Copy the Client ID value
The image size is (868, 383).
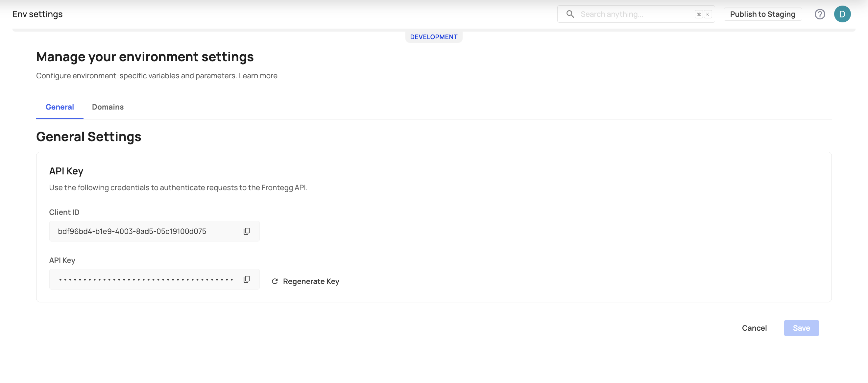coord(247,231)
